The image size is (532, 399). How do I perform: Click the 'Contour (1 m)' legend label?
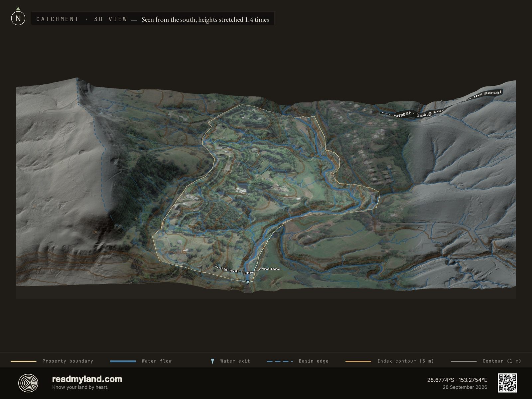(502, 361)
